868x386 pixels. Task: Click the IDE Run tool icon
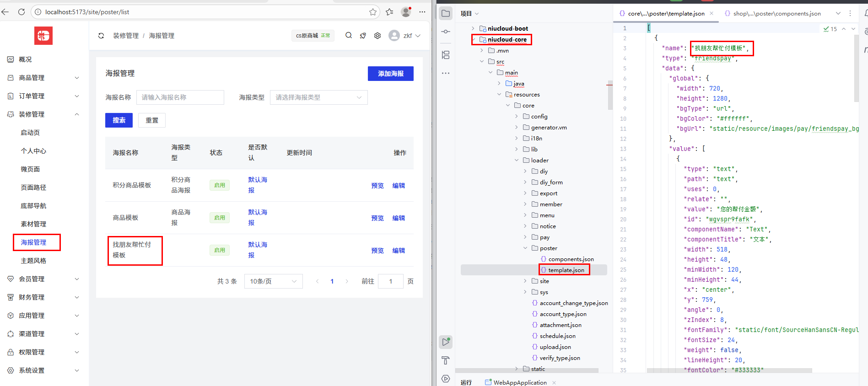(446, 342)
